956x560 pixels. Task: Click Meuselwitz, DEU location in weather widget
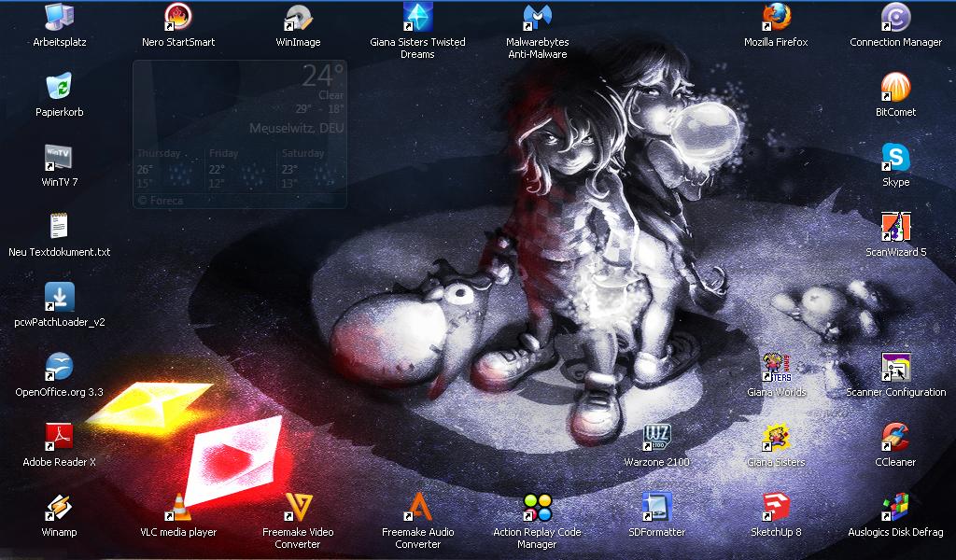296,128
